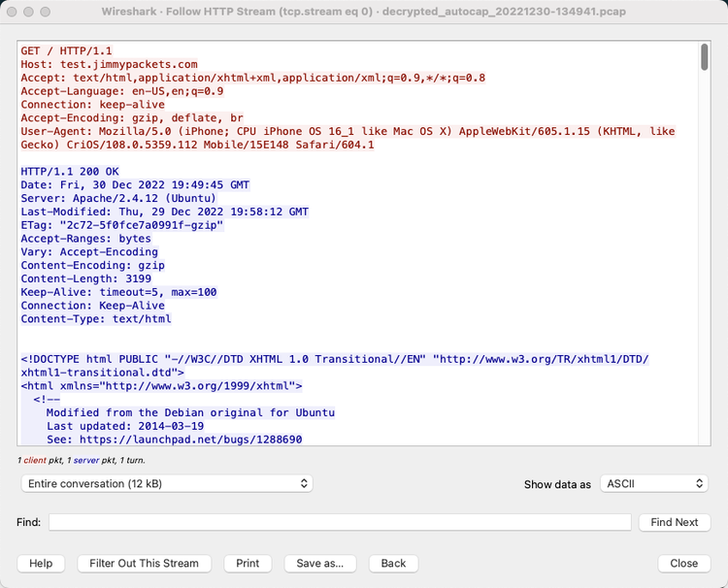Click the 'Connection: keep-alive' request line
Viewport: 728px width, 588px height.
click(93, 105)
